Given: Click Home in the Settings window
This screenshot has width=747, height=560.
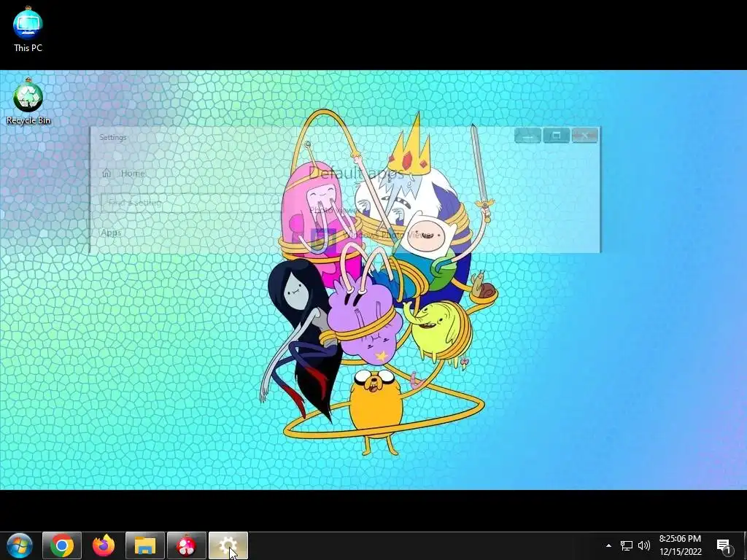Looking at the screenshot, I should (123, 174).
